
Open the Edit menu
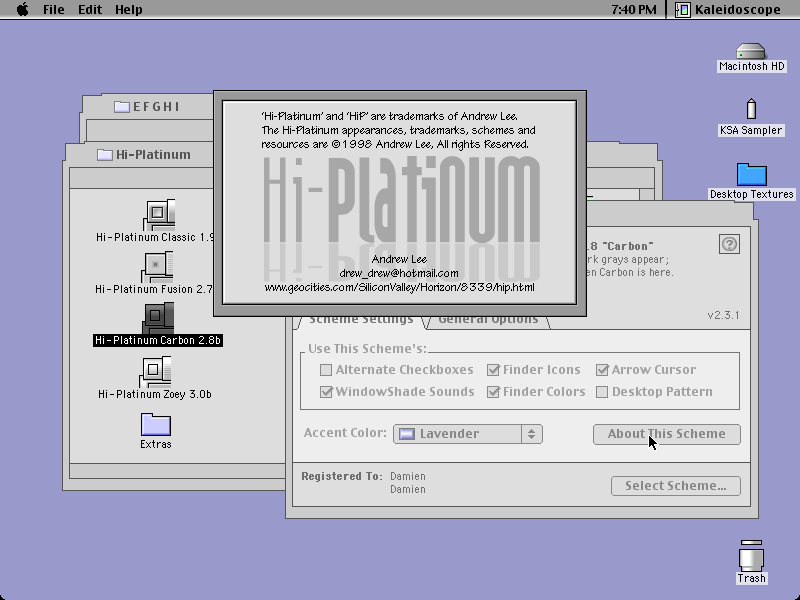coord(90,9)
